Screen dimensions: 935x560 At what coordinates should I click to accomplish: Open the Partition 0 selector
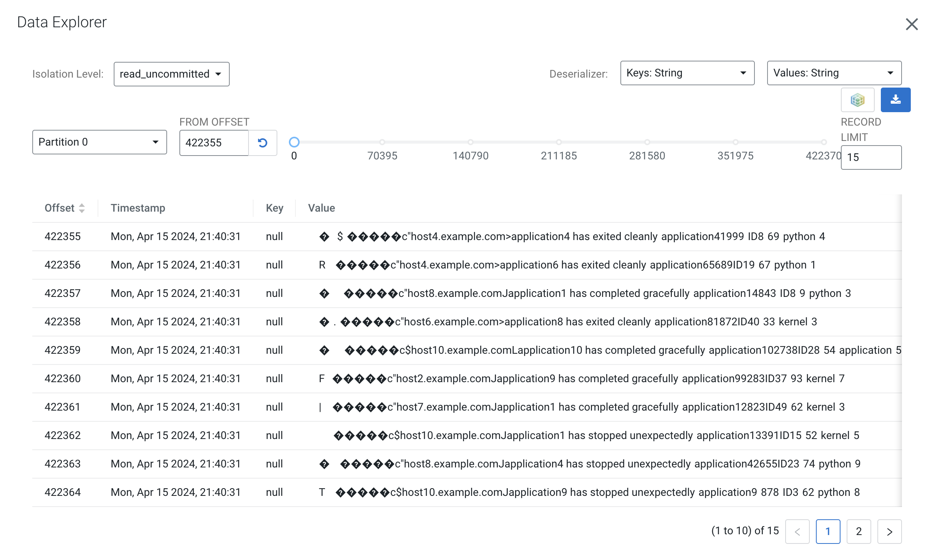coord(99,142)
